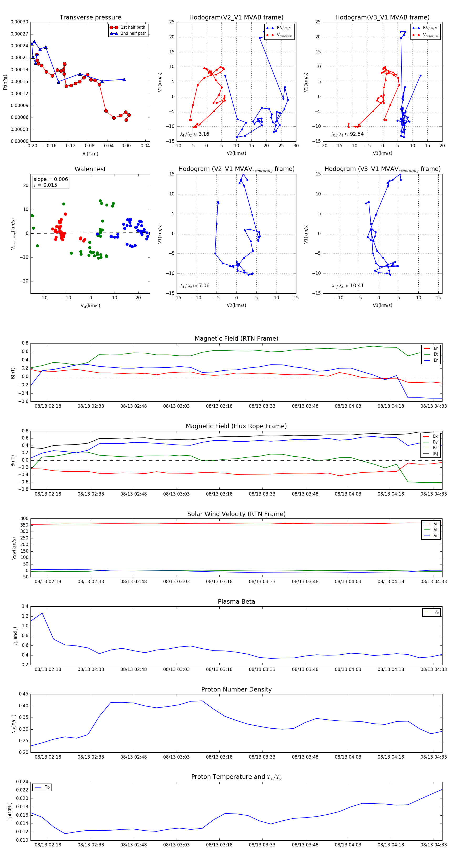Click the 'V_A(km/s)' Walen test x-axis label
Screen dimensions: 473x868
pos(90,306)
